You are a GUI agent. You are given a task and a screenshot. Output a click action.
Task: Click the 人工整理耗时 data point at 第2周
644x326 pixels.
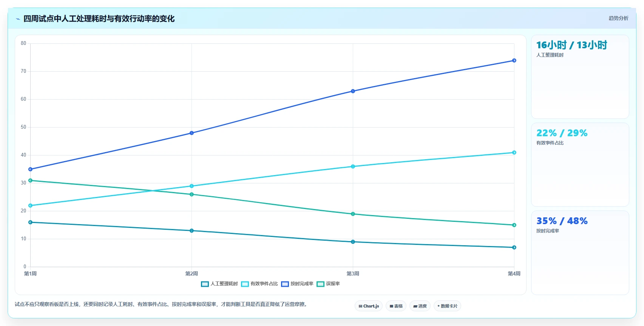click(192, 231)
